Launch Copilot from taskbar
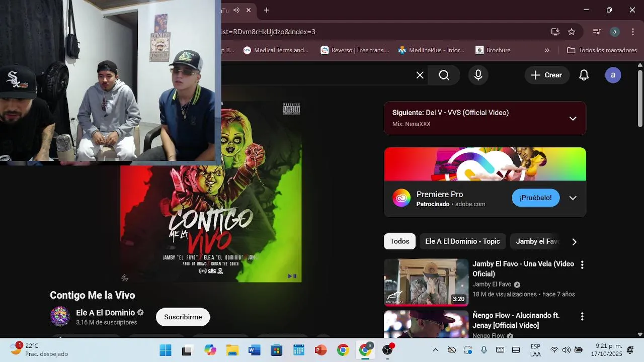The width and height of the screenshot is (644, 362). [x=210, y=350]
